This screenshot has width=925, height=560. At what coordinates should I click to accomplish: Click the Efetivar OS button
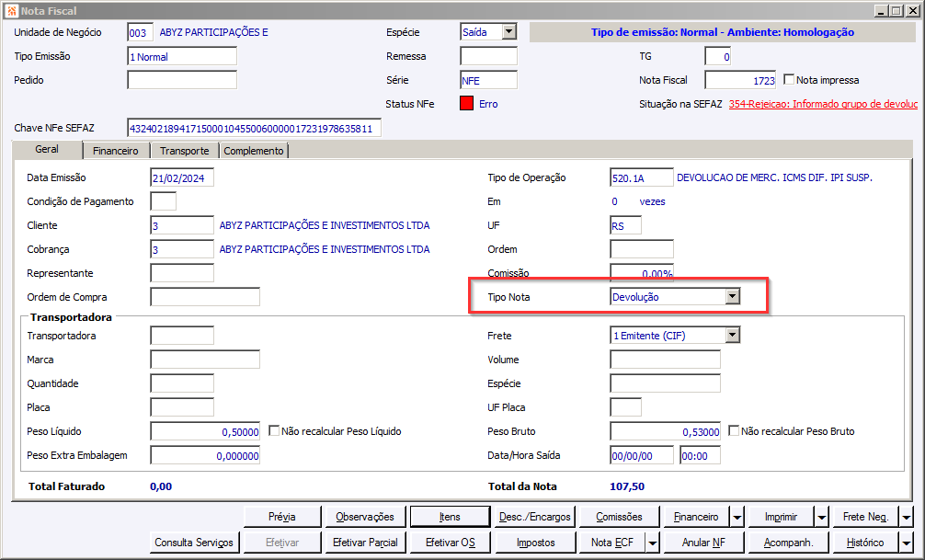pos(450,543)
